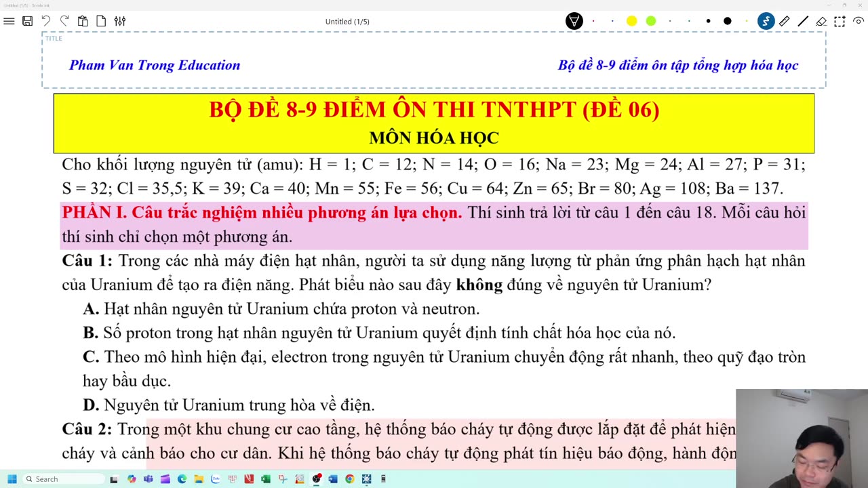
Task: Click answer A about proton và neutron
Action: pos(281,309)
